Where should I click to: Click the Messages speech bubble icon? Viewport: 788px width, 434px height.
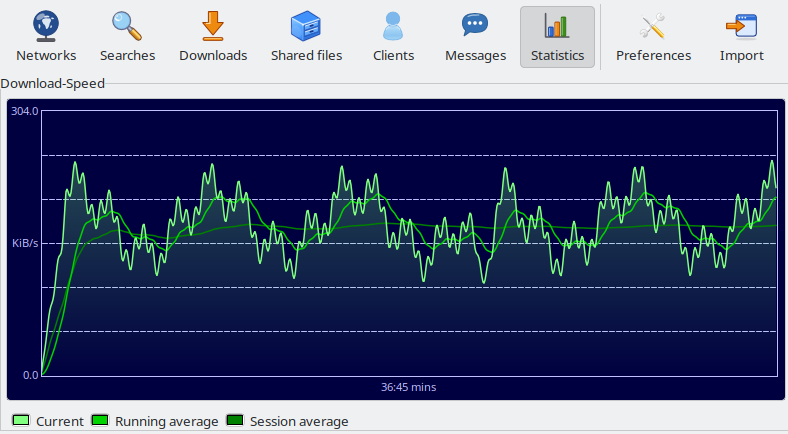point(475,25)
